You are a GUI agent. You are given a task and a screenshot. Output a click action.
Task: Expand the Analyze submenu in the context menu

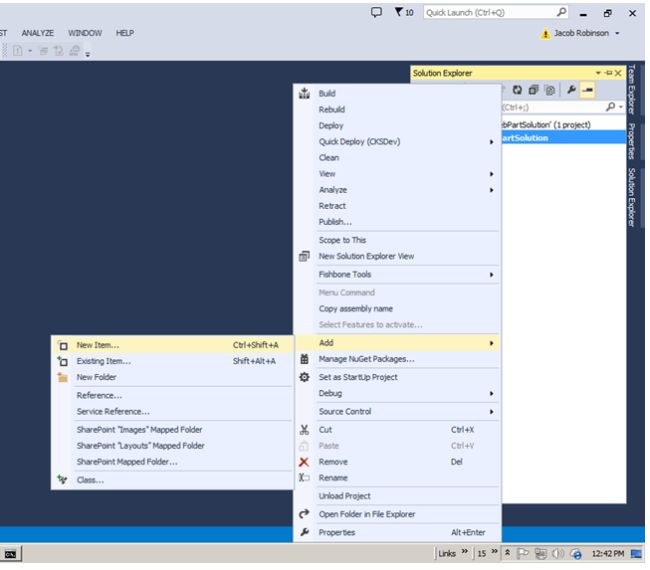[491, 190]
